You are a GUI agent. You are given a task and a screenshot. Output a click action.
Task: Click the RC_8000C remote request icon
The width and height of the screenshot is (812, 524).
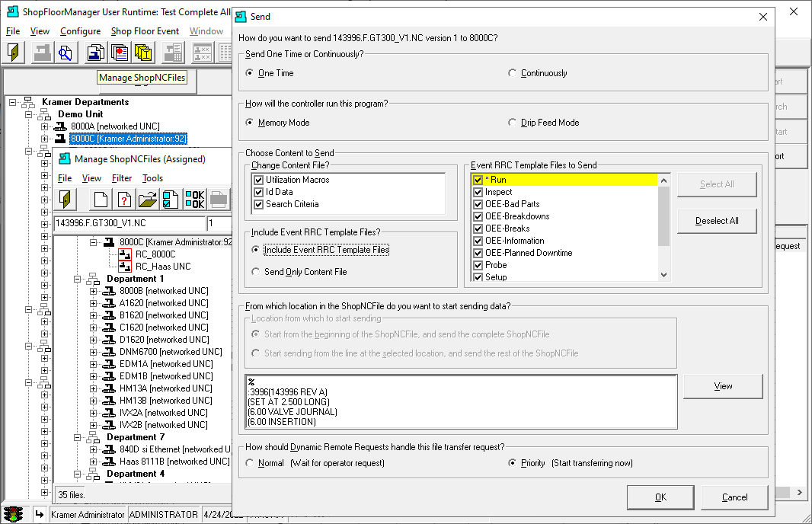pos(125,254)
